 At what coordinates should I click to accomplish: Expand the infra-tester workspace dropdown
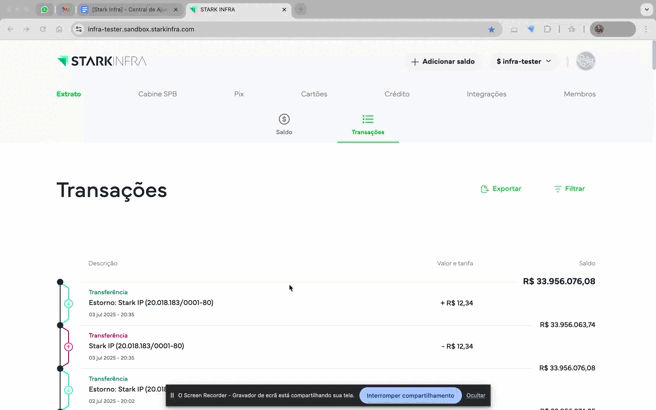(524, 61)
